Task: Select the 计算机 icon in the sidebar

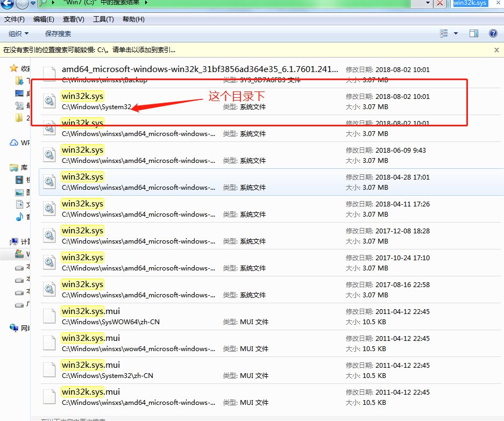Action: (13, 241)
